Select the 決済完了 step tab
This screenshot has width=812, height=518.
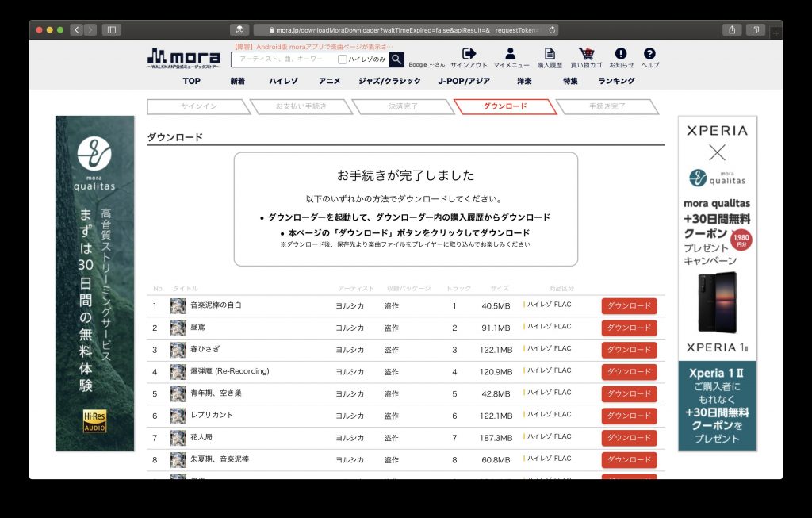coord(403,106)
